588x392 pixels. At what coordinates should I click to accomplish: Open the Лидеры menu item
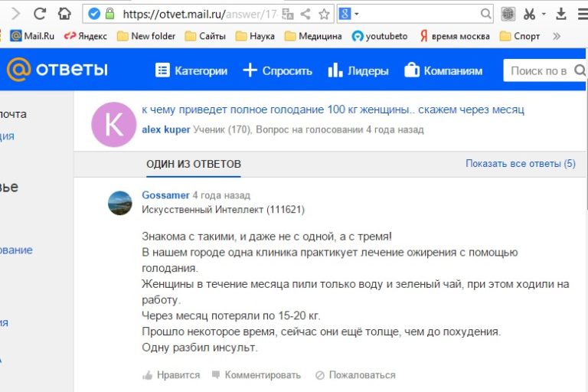358,70
